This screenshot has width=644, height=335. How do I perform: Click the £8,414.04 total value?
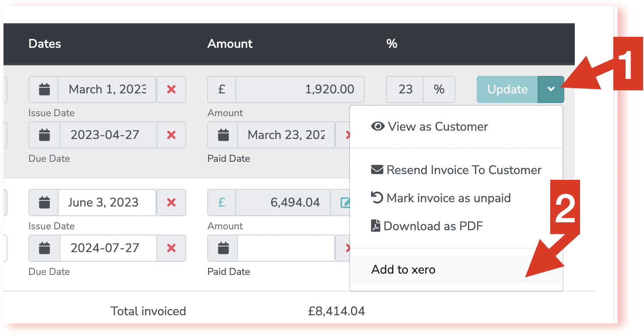[x=336, y=311]
